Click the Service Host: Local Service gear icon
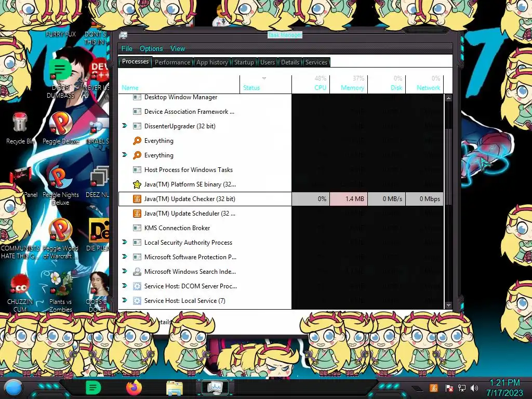This screenshot has width=532, height=399. coord(137,301)
